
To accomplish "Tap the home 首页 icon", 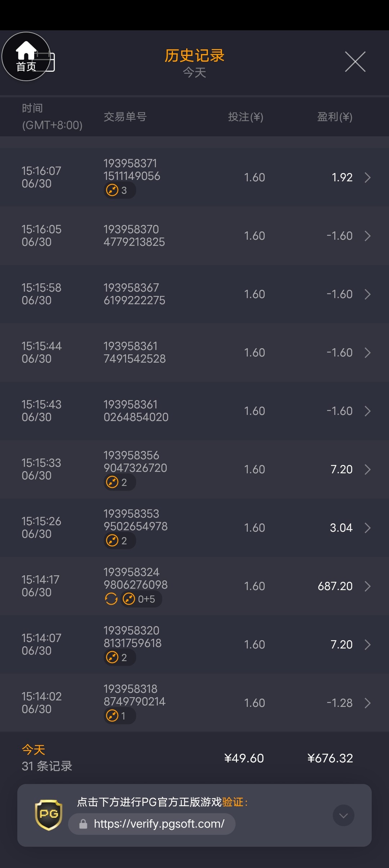I will [26, 56].
